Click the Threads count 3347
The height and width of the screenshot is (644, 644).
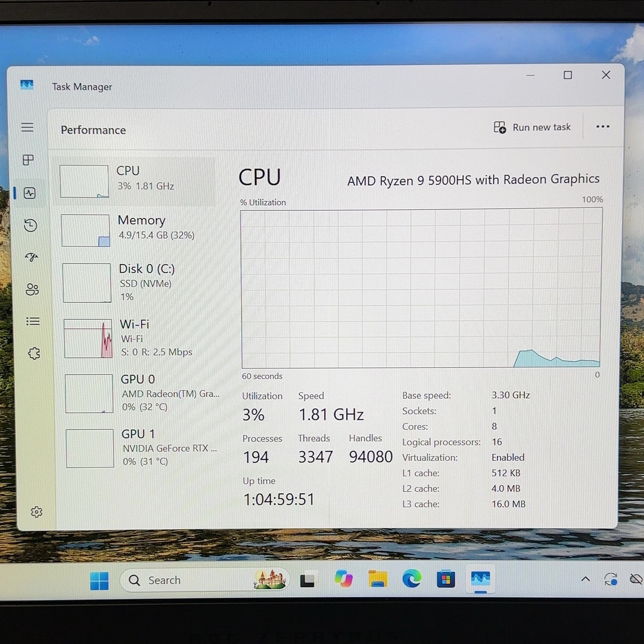pos(316,457)
